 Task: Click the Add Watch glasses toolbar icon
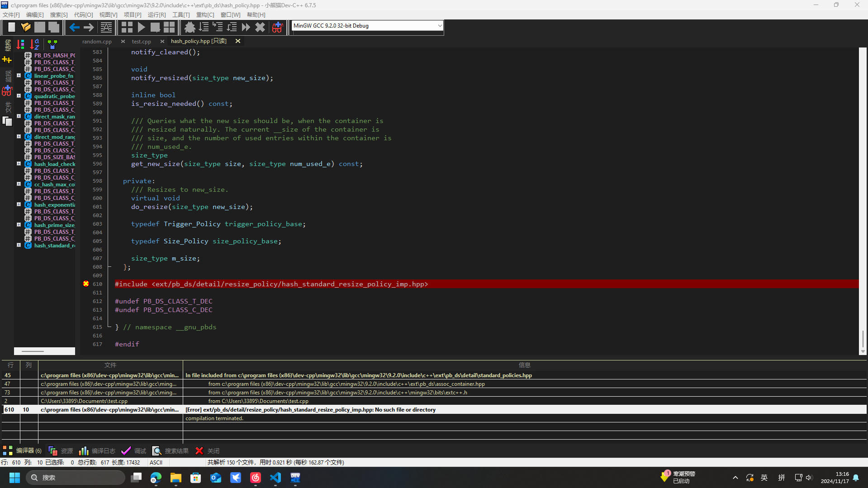click(277, 27)
